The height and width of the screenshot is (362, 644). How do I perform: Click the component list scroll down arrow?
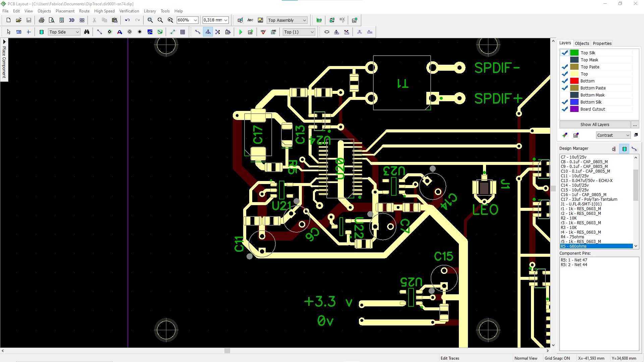pos(636,246)
